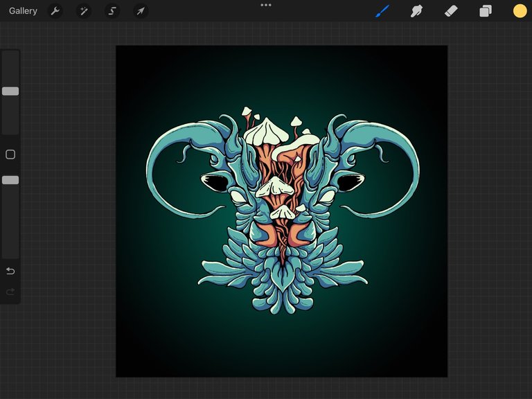Redo the last action
Image resolution: width=532 pixels, height=399 pixels.
pyautogui.click(x=10, y=292)
